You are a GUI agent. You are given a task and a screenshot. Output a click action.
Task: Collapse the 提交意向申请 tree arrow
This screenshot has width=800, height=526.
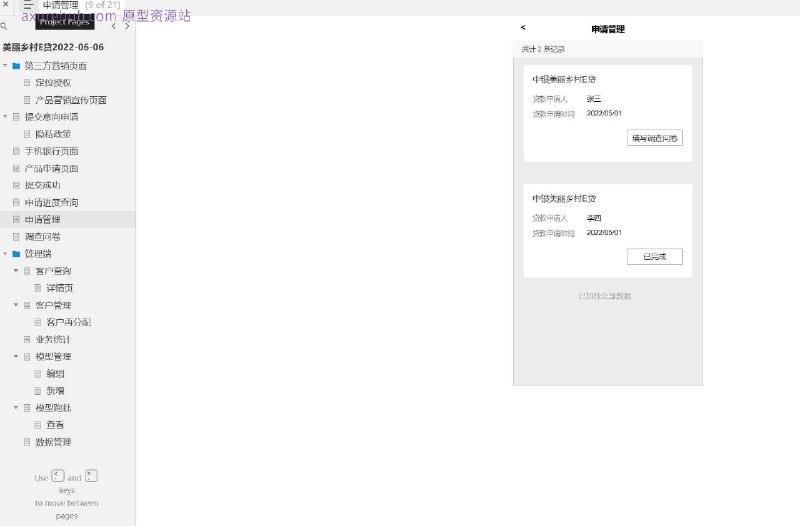(5, 117)
